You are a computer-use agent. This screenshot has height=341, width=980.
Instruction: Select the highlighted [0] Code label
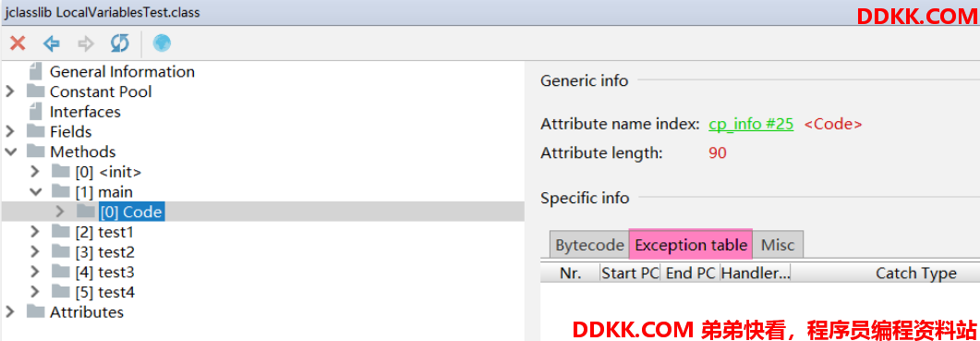click(131, 213)
